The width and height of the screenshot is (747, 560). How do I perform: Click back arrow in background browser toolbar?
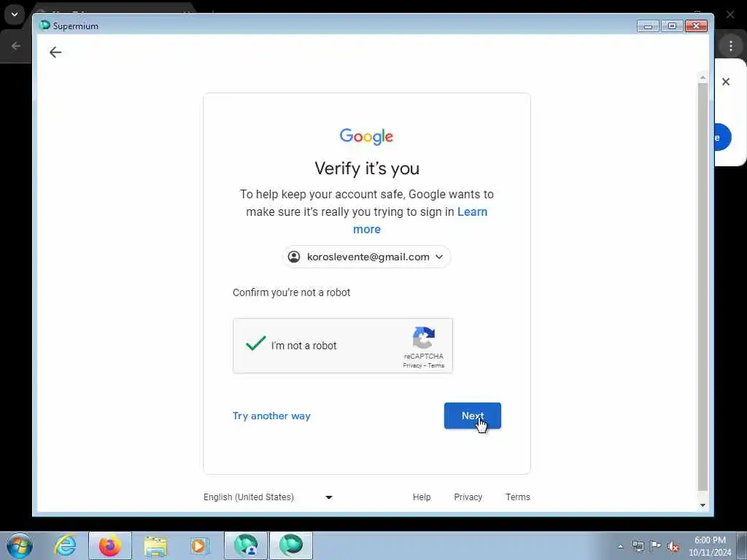16,46
